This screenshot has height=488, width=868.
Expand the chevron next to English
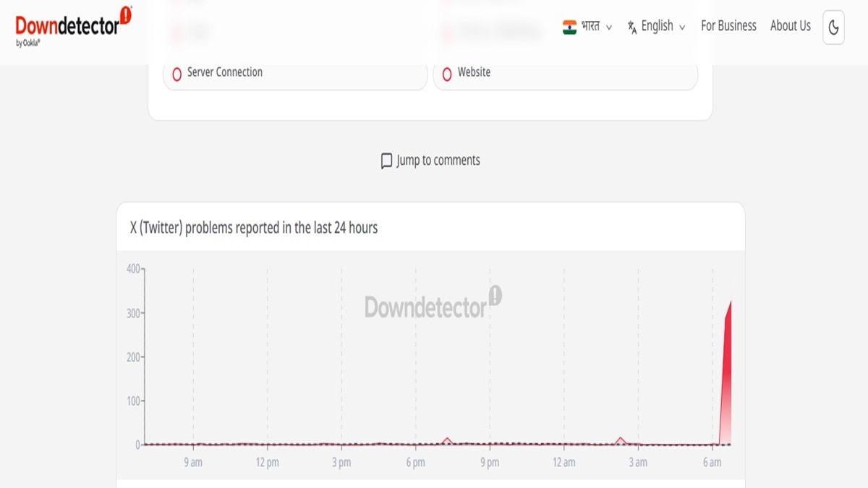[682, 27]
